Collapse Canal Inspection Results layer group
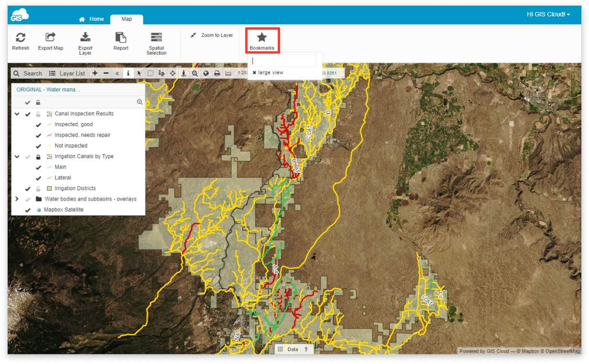Viewport: 589px width, 364px height. click(17, 114)
